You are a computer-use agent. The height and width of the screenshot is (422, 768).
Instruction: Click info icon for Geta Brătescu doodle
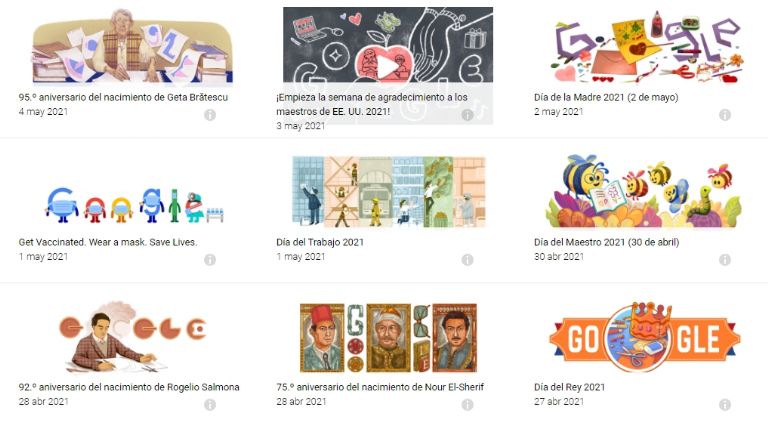[210, 115]
